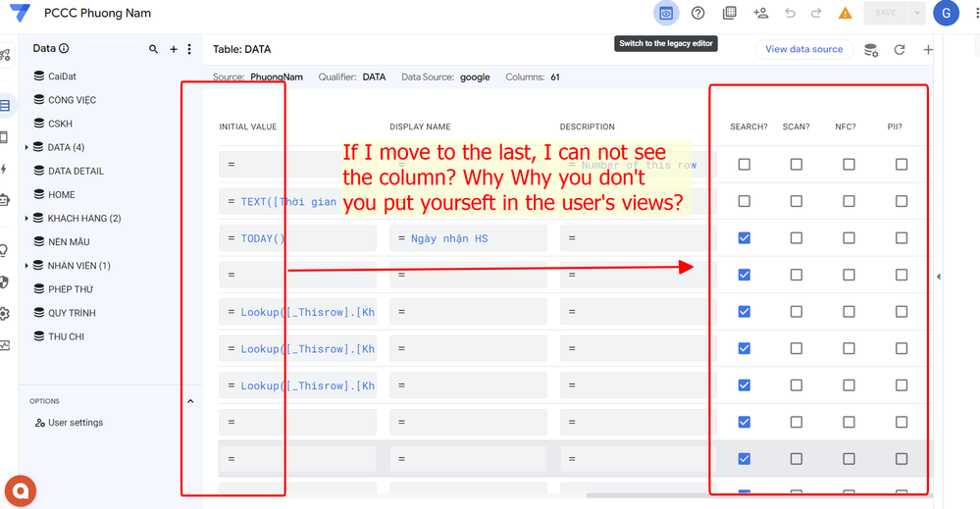Check SEARCH? box in first row
980x509 pixels.
(x=744, y=164)
